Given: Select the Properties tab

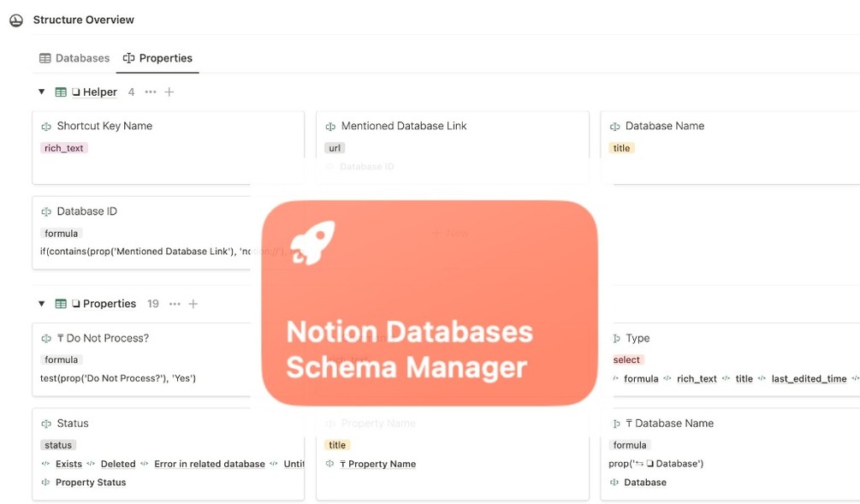Looking at the screenshot, I should click(x=158, y=58).
